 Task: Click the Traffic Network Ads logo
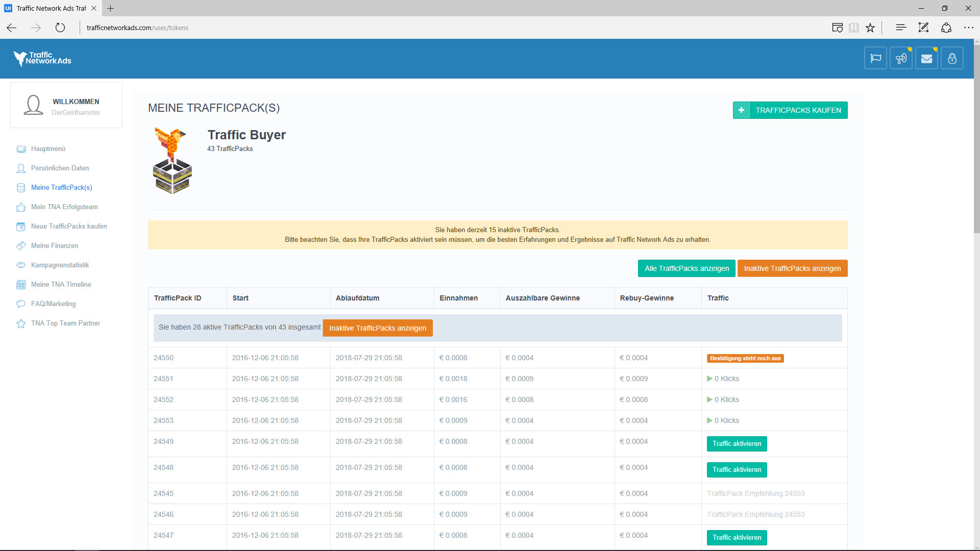(x=42, y=59)
